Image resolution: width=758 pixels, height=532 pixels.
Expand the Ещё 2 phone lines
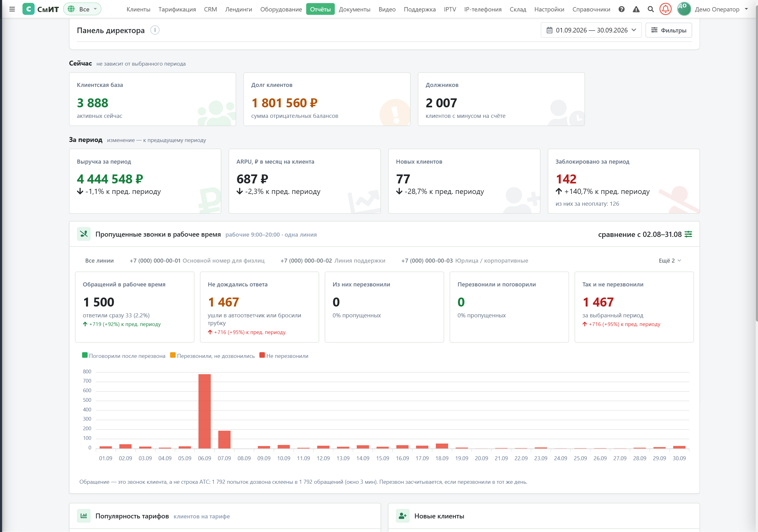[x=670, y=260]
